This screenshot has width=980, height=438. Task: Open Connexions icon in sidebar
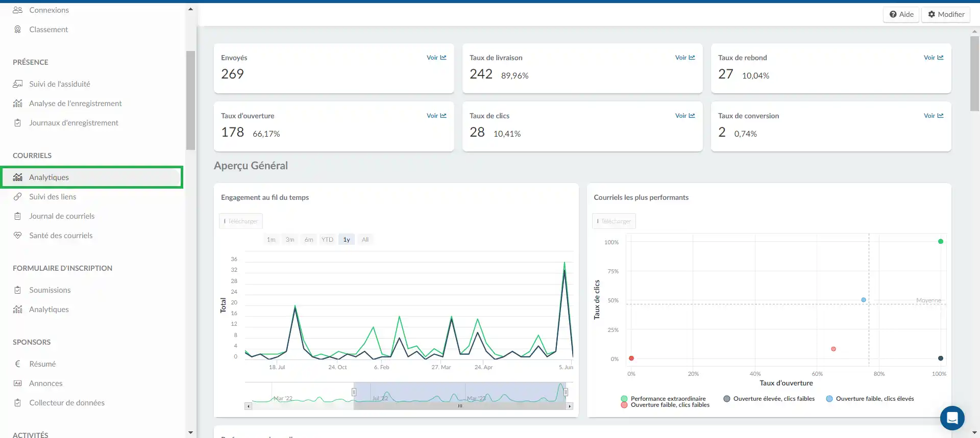click(17, 10)
